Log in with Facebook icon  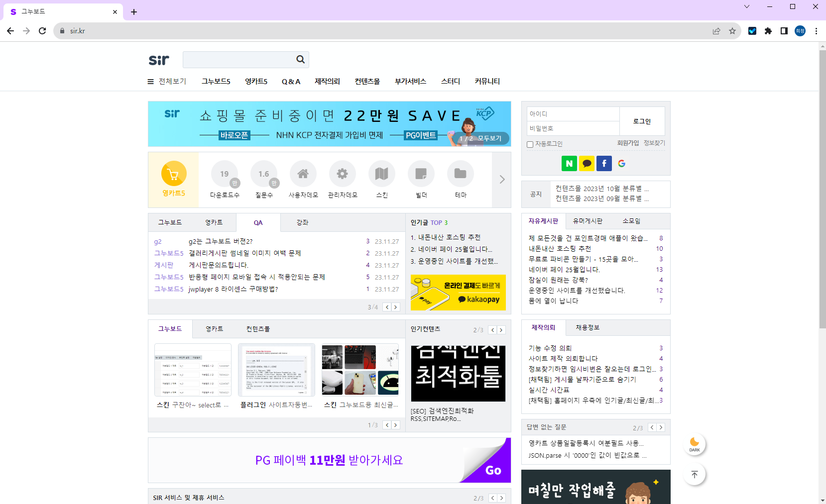coord(604,163)
